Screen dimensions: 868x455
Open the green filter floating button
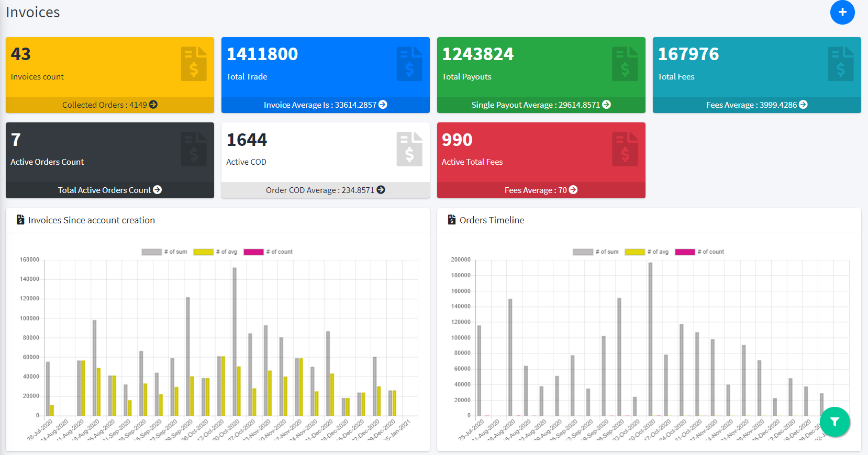click(834, 422)
